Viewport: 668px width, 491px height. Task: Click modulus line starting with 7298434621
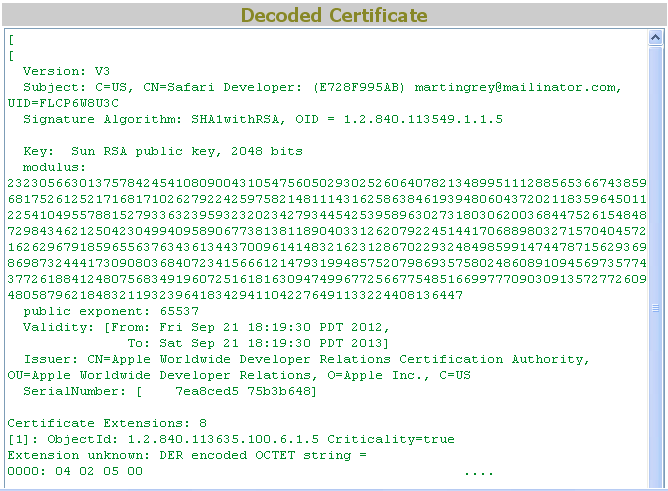327,231
